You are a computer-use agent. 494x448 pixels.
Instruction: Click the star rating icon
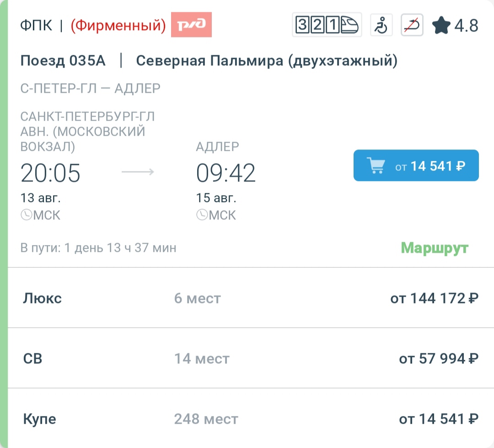(x=441, y=25)
